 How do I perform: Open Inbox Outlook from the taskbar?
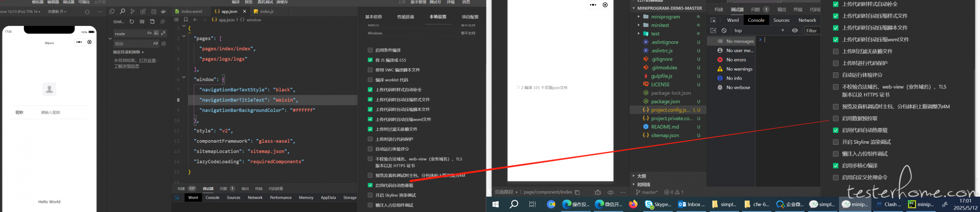click(691, 204)
